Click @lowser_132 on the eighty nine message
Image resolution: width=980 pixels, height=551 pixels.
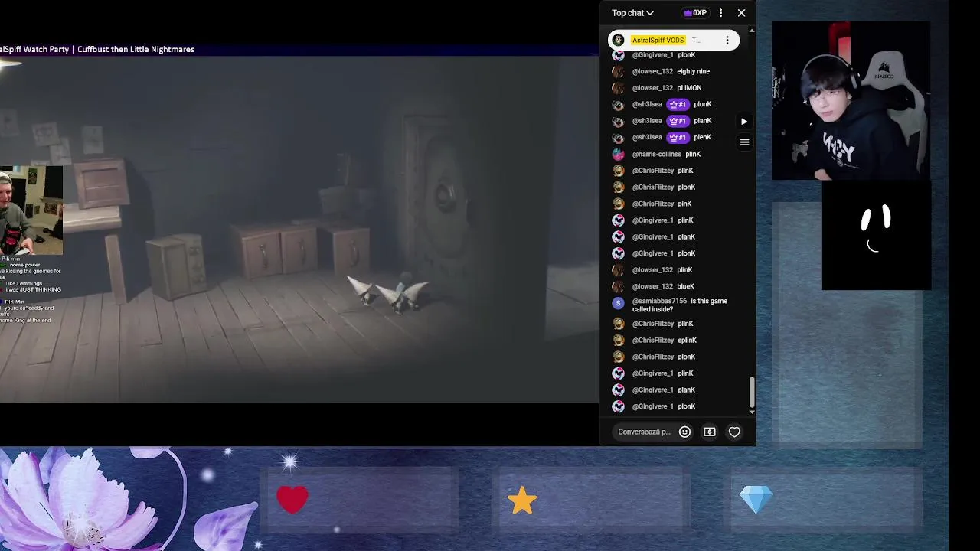point(652,71)
